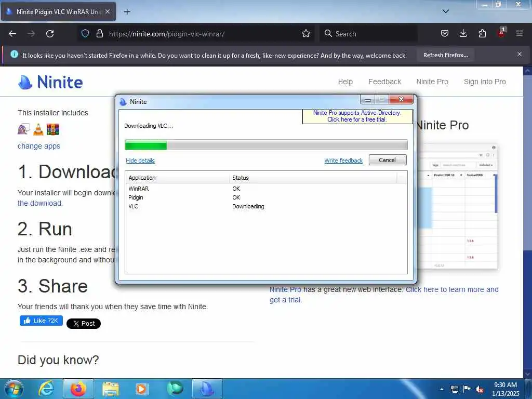Viewport: 532px width, 399px height.
Task: List all tabs with the chevron button
Action: coord(446,11)
